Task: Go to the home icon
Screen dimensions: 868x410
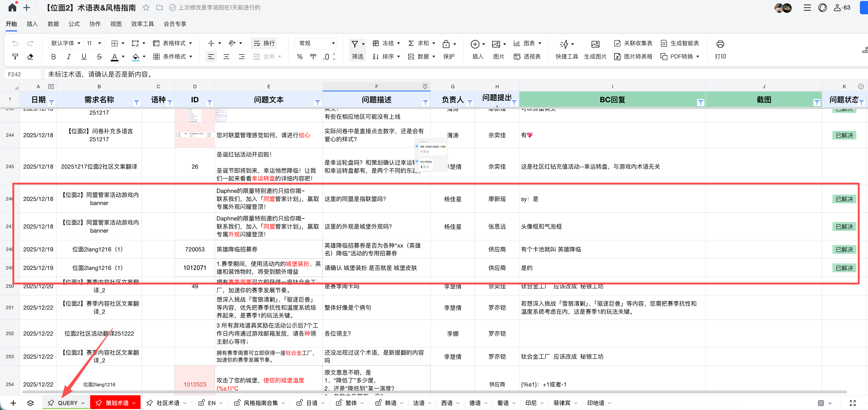Action: pos(12,7)
